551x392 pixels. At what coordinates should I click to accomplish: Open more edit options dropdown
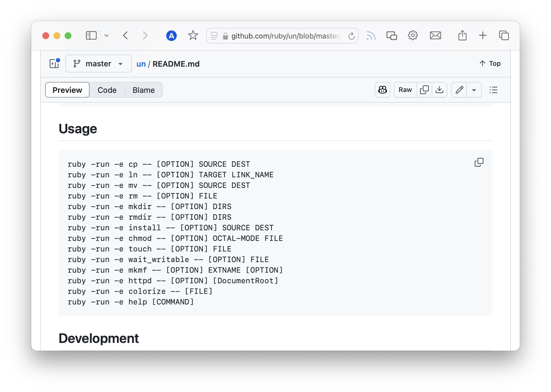pyautogui.click(x=474, y=90)
